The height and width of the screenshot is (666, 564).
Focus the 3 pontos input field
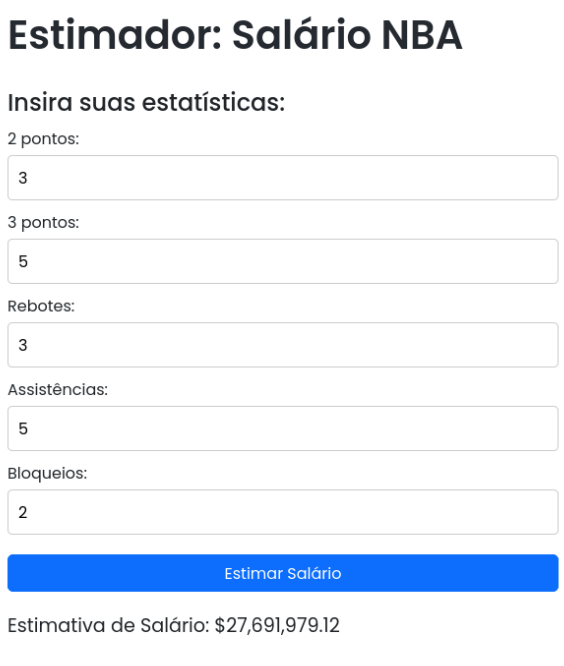pyautogui.click(x=283, y=261)
